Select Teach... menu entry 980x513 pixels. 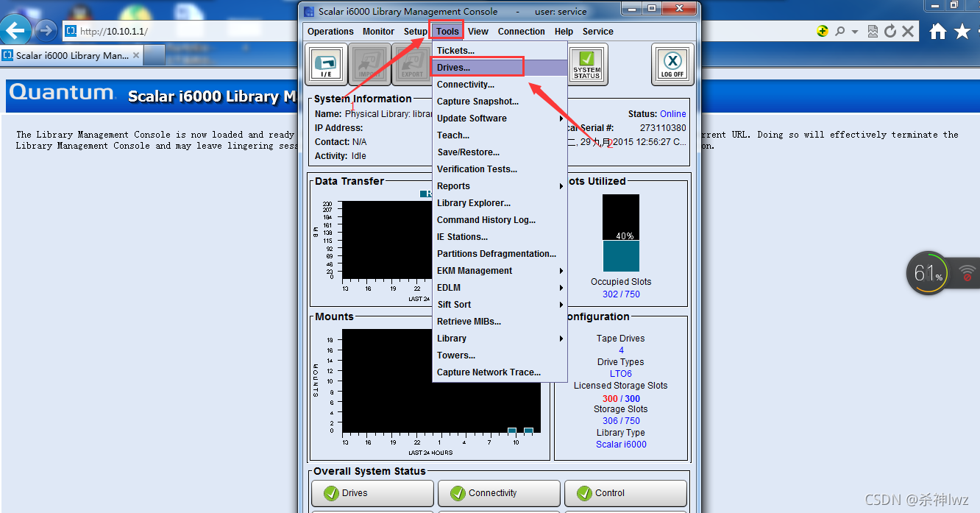pos(500,135)
